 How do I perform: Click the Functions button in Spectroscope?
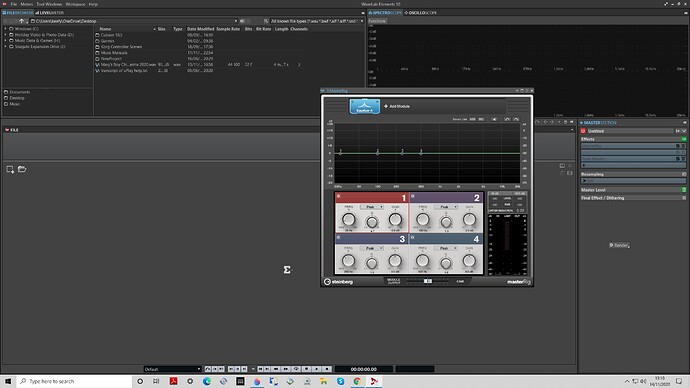[x=377, y=21]
